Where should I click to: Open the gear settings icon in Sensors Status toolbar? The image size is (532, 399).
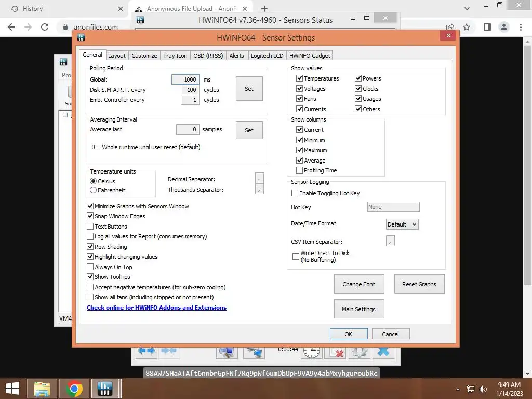click(360, 352)
